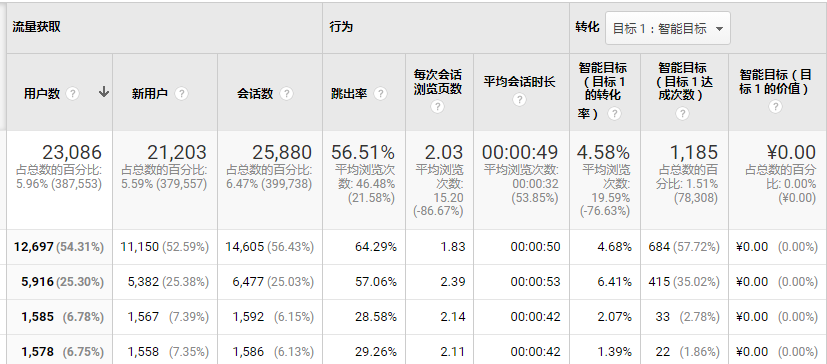Click users cell 12,697 (54.31%)
This screenshot has width=827, height=364.
point(59,247)
